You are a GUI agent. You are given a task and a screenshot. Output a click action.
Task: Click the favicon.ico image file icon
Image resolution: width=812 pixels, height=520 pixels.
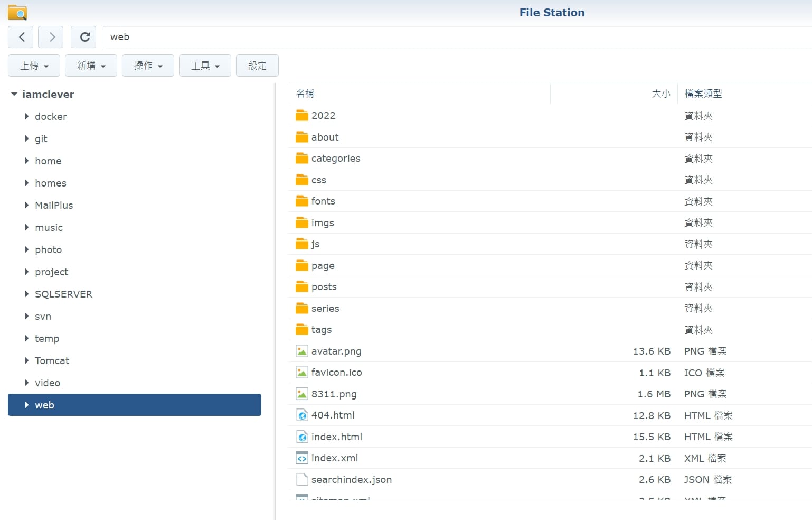click(302, 372)
